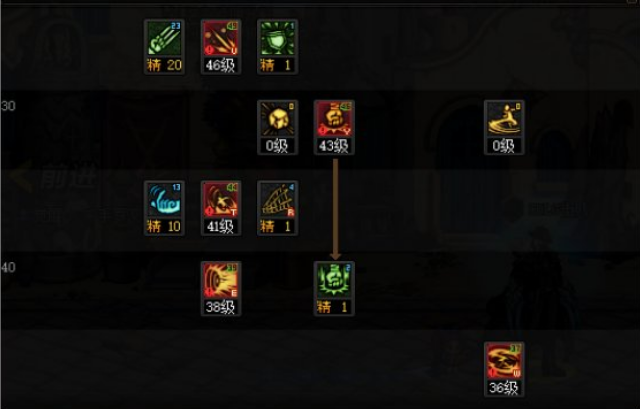640x409 pixels.
Task: Select the green claw slash skill icon
Action: click(164, 38)
